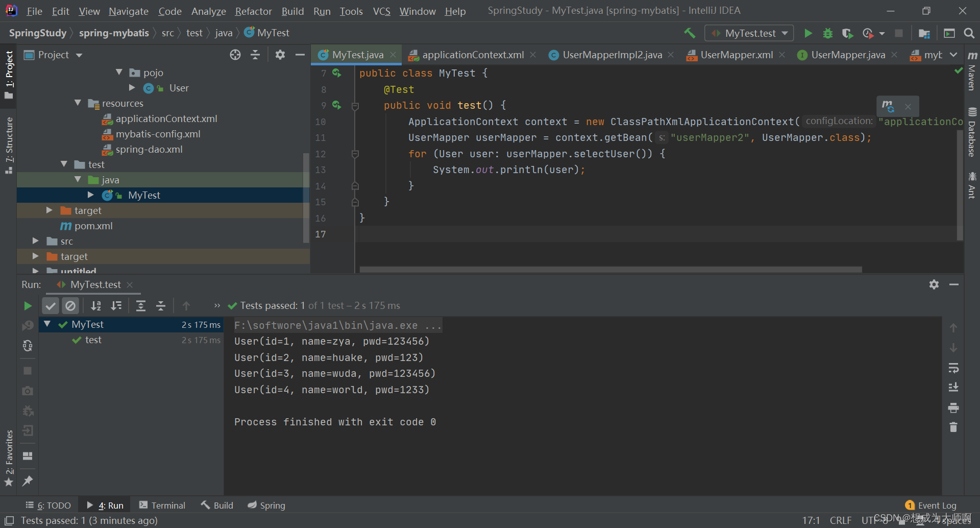Collapse the pojo folder
Image resolution: width=980 pixels, height=528 pixels.
click(119, 73)
